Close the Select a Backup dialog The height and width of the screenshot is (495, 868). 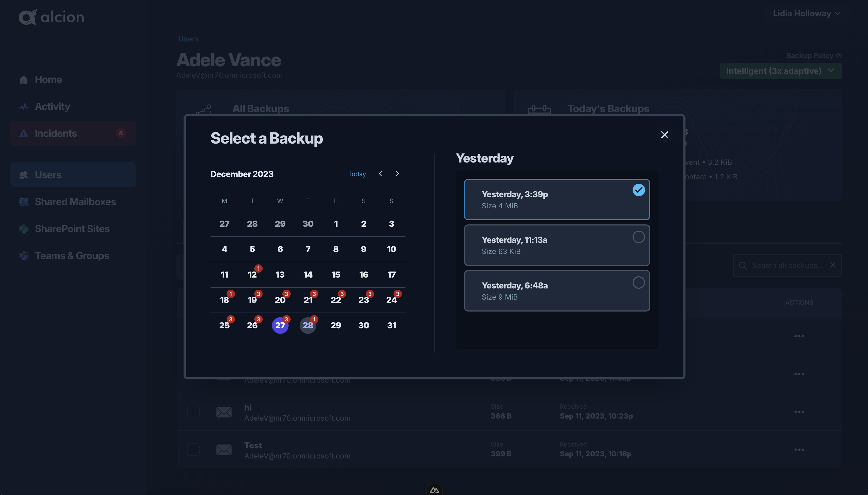665,135
